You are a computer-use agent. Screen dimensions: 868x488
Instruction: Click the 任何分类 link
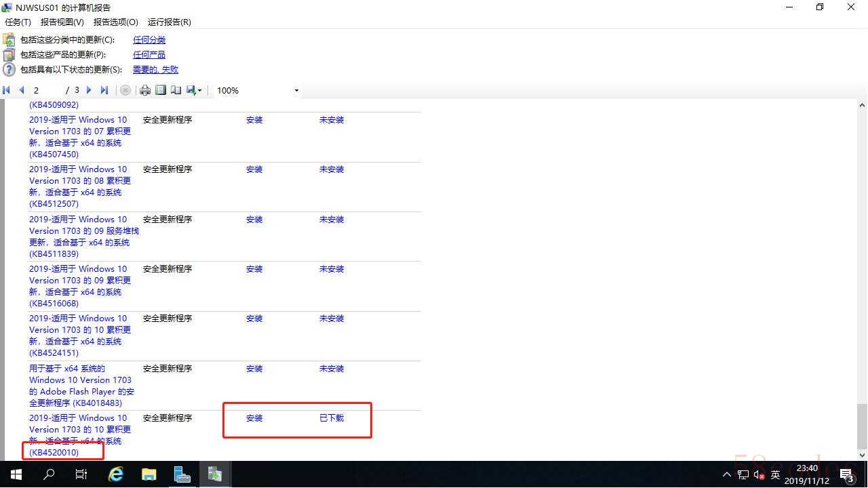point(149,40)
